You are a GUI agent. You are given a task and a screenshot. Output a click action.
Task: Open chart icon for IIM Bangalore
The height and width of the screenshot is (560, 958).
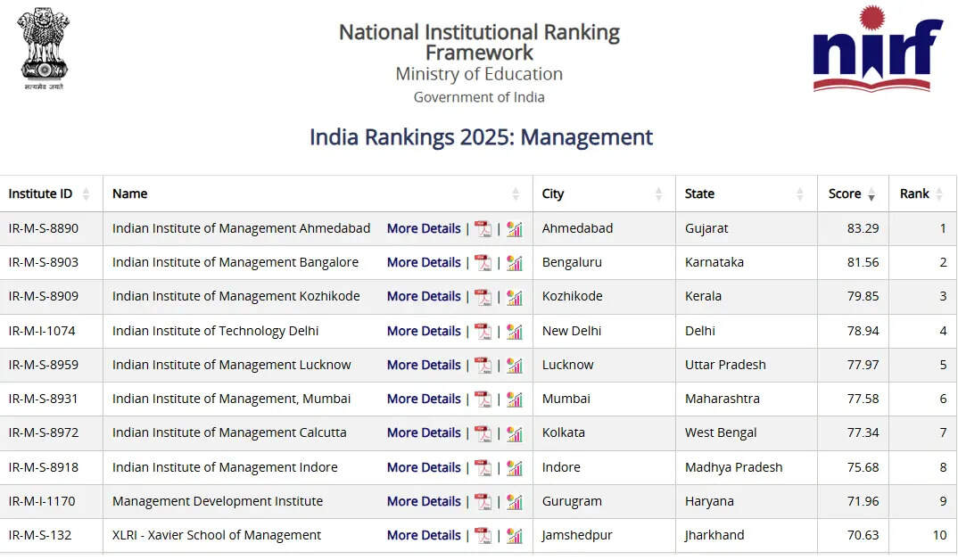pos(515,263)
